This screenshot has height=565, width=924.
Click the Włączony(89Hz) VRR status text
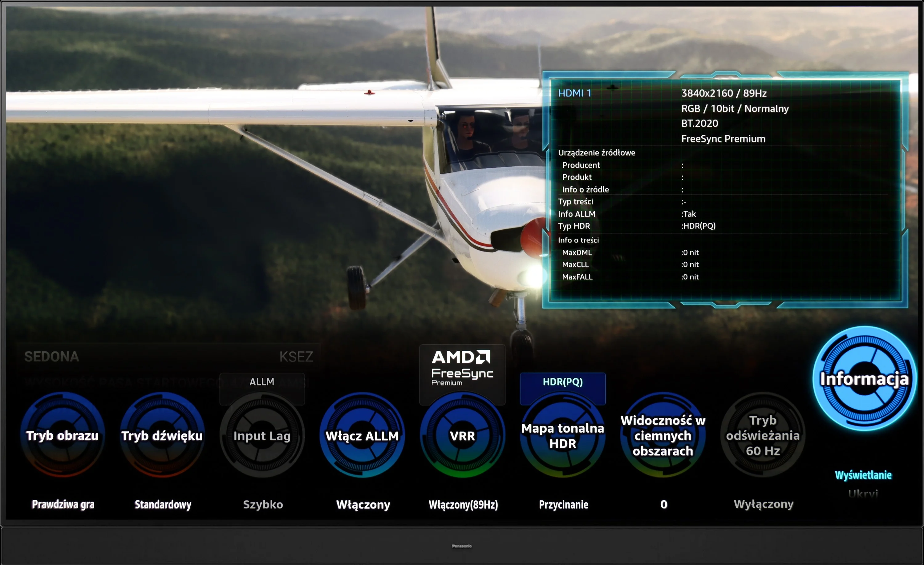coord(463,505)
